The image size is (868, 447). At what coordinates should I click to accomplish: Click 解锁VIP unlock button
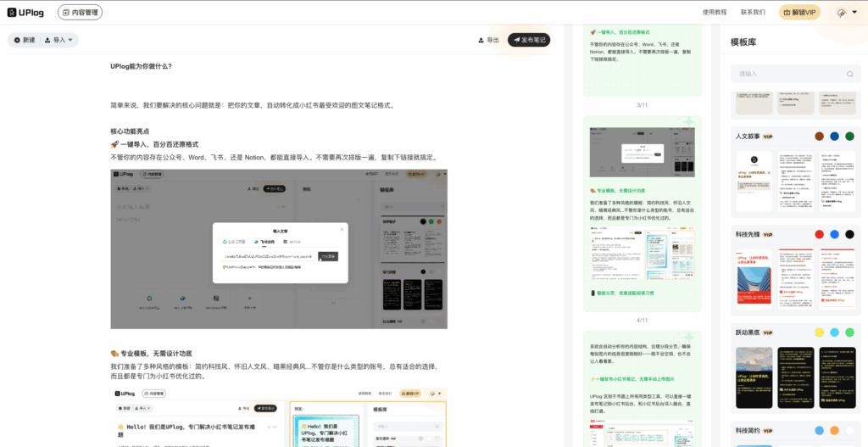click(799, 12)
